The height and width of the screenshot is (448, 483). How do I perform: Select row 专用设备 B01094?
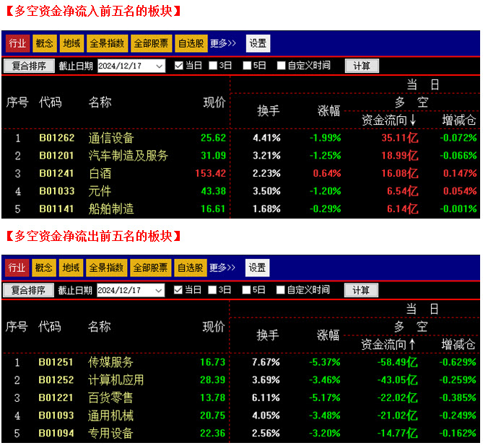[x=240, y=434]
